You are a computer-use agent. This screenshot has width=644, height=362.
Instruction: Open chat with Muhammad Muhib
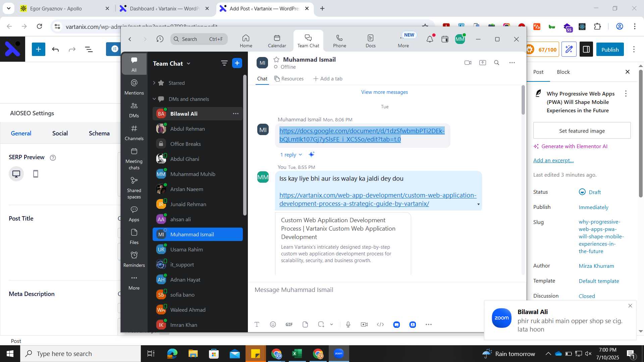click(x=198, y=174)
